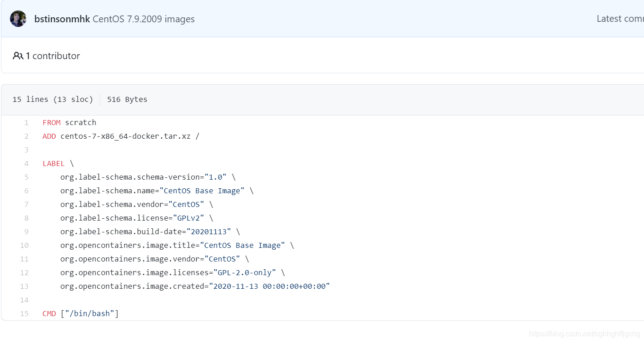Click the contributors people icon
Viewport: 644px width, 342px height.
(18, 56)
